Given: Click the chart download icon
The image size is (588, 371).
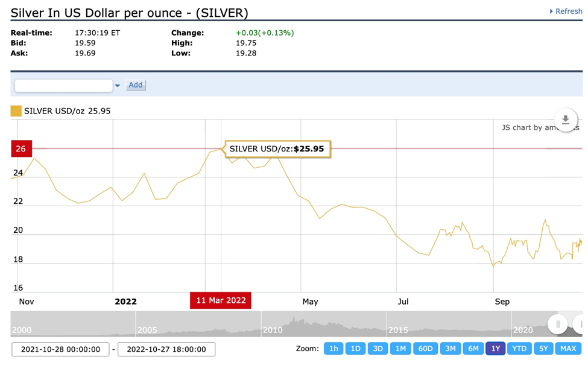Looking at the screenshot, I should [x=565, y=120].
